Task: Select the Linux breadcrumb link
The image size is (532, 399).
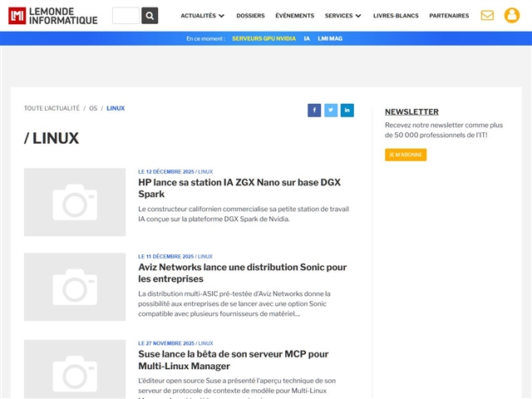Action: click(116, 108)
